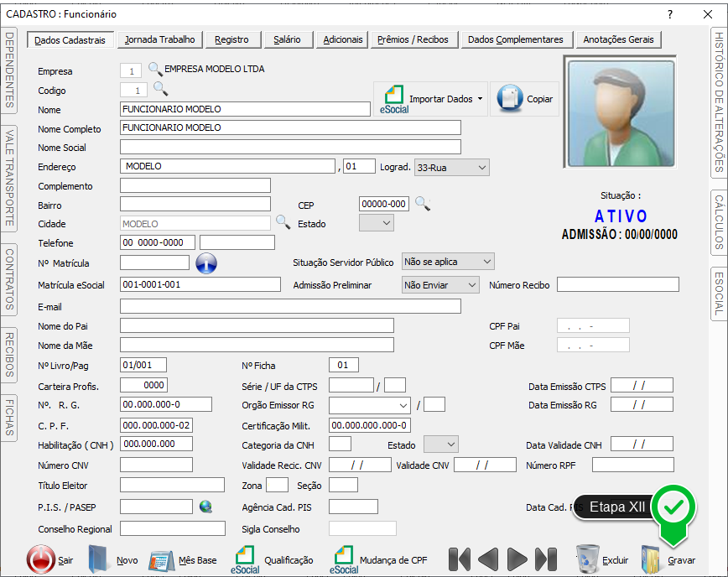Click the Sair button to exit

[41, 559]
